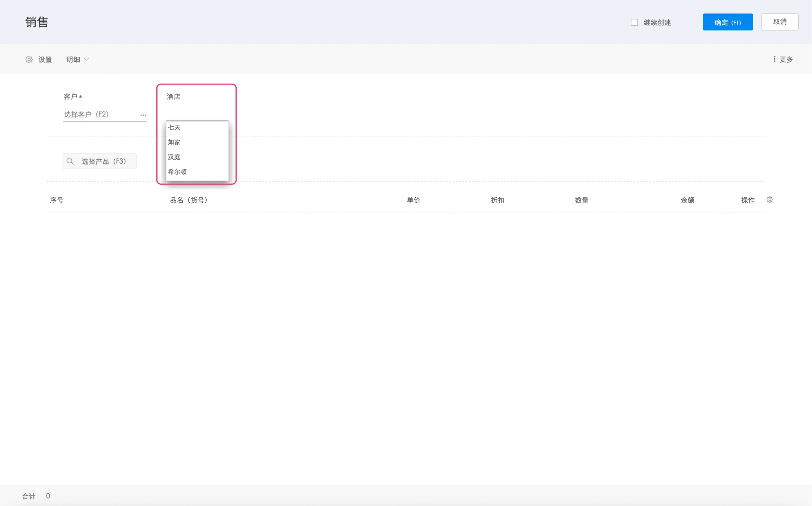Click the magnifier icon in product search

point(70,161)
